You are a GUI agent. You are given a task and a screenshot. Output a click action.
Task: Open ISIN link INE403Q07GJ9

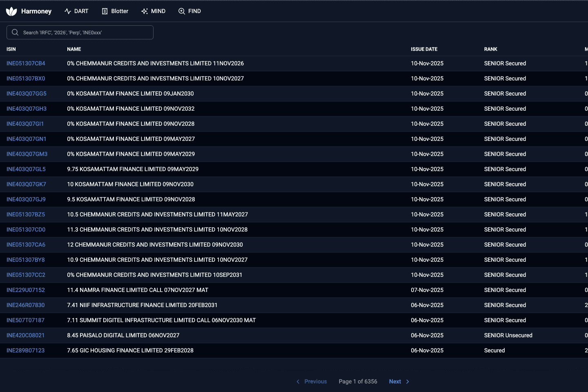(x=26, y=199)
